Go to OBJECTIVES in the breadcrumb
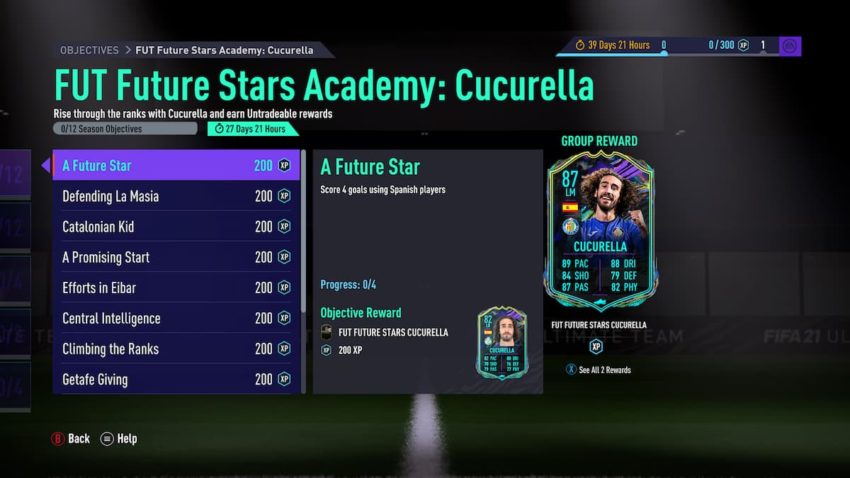The width and height of the screenshot is (850, 478). click(89, 50)
